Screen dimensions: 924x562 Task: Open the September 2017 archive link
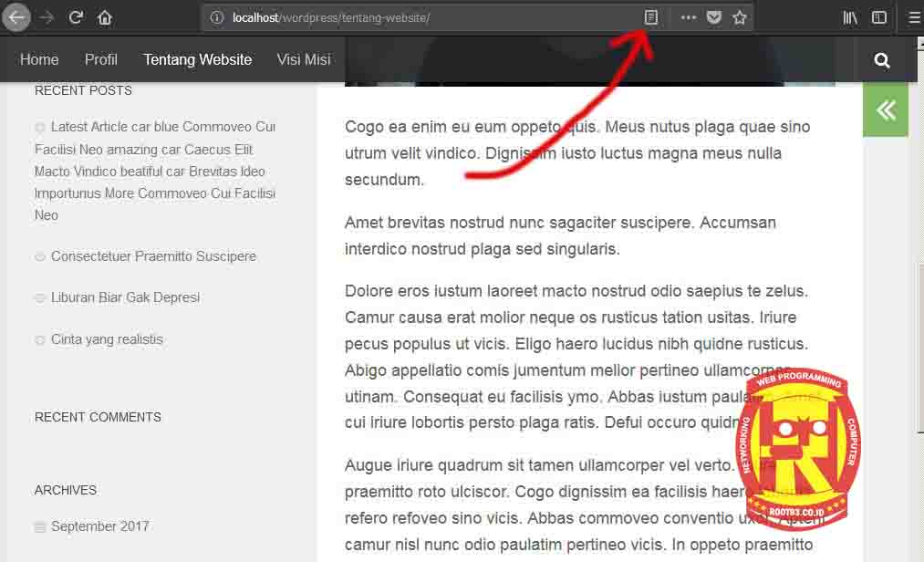(100, 526)
